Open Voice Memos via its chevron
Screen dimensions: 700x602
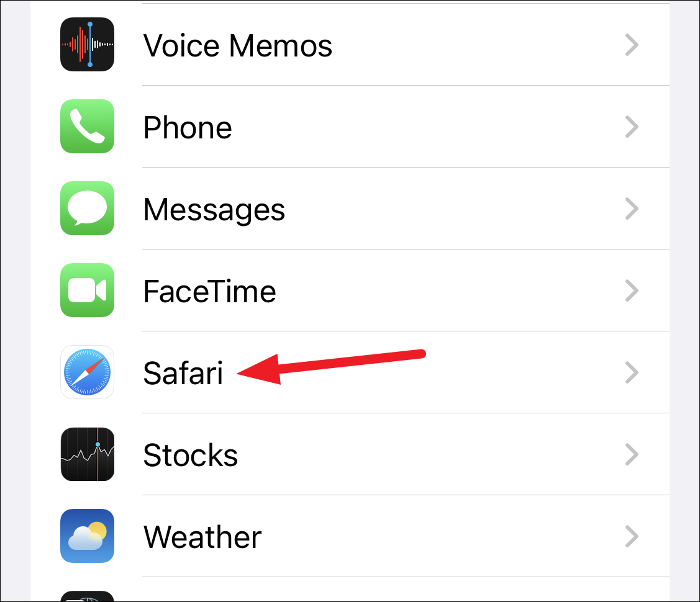pos(632,45)
